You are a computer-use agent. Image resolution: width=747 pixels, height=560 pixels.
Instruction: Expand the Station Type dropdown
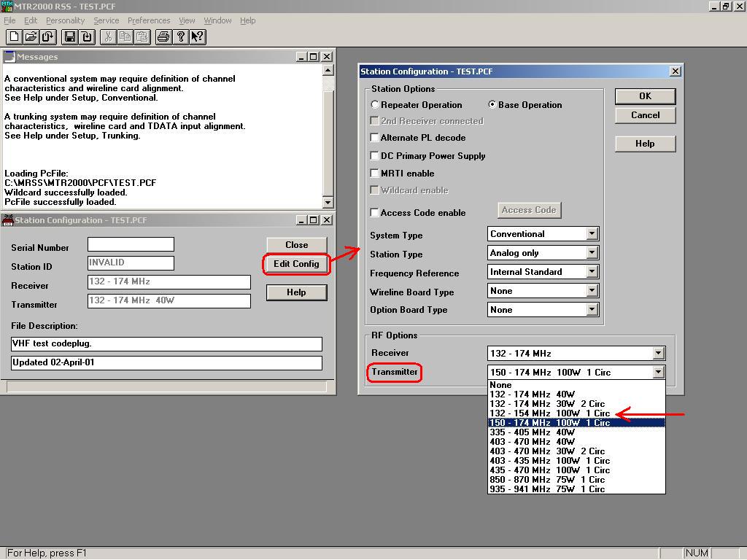coord(592,253)
